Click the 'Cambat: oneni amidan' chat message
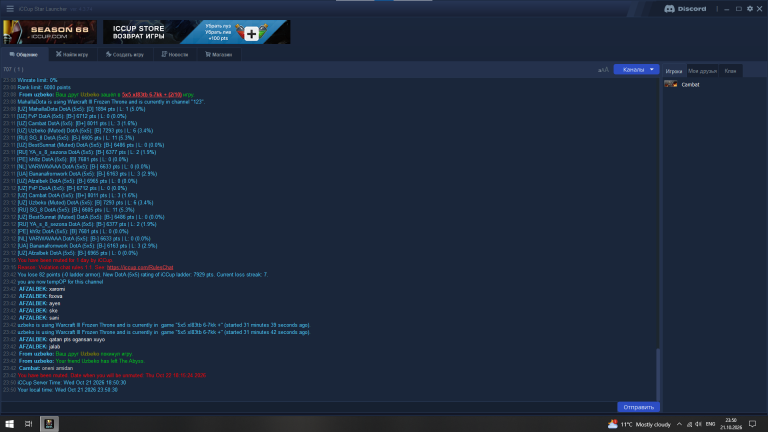 [x=46, y=368]
